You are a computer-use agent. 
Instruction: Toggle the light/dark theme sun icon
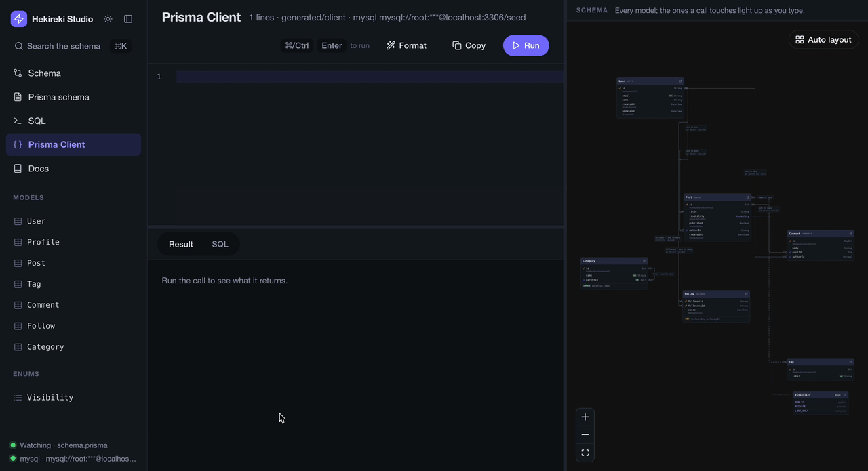pos(108,19)
